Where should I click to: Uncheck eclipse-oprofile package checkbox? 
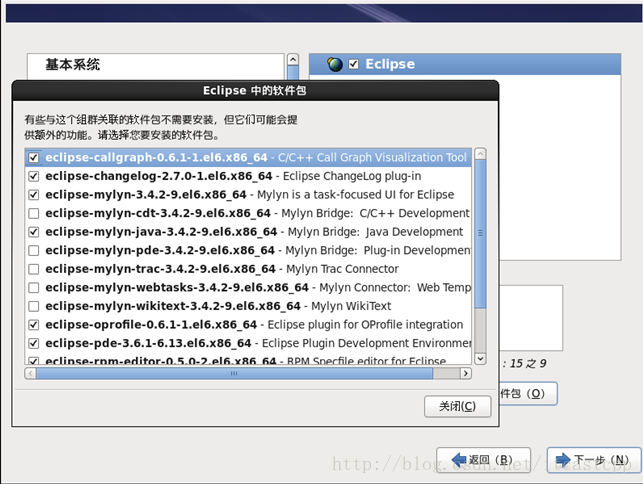pos(34,325)
